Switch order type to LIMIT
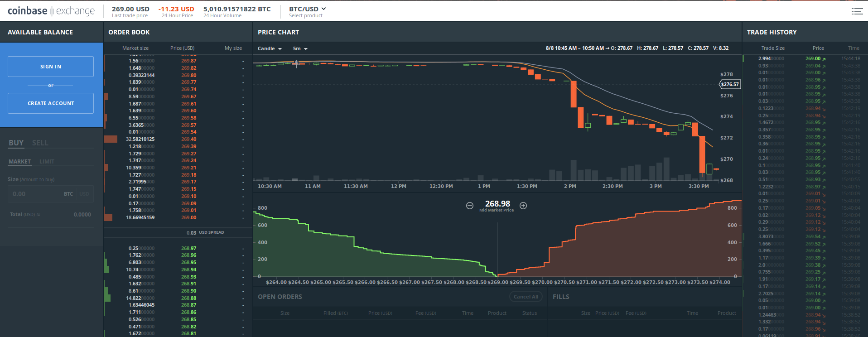The width and height of the screenshot is (868, 337). [47, 162]
